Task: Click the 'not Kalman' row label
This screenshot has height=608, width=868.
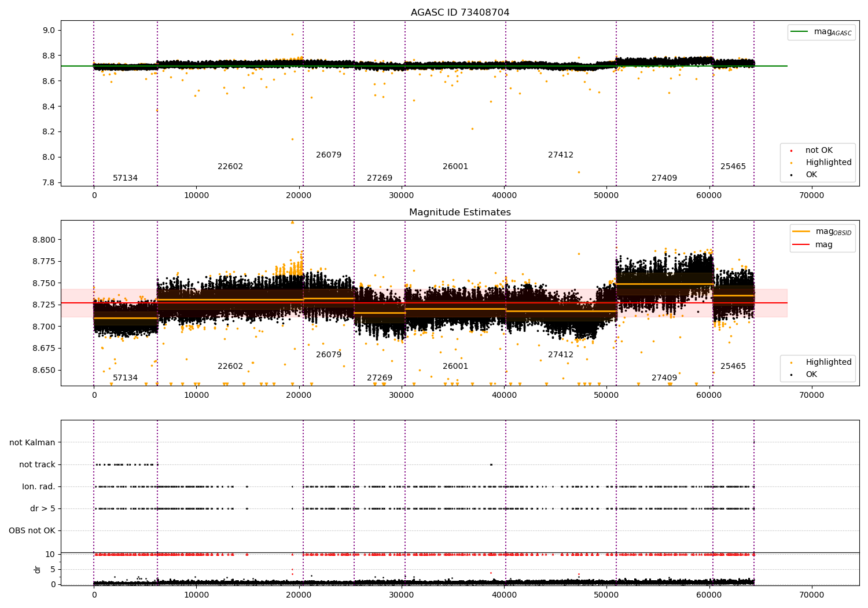Action: (x=32, y=443)
